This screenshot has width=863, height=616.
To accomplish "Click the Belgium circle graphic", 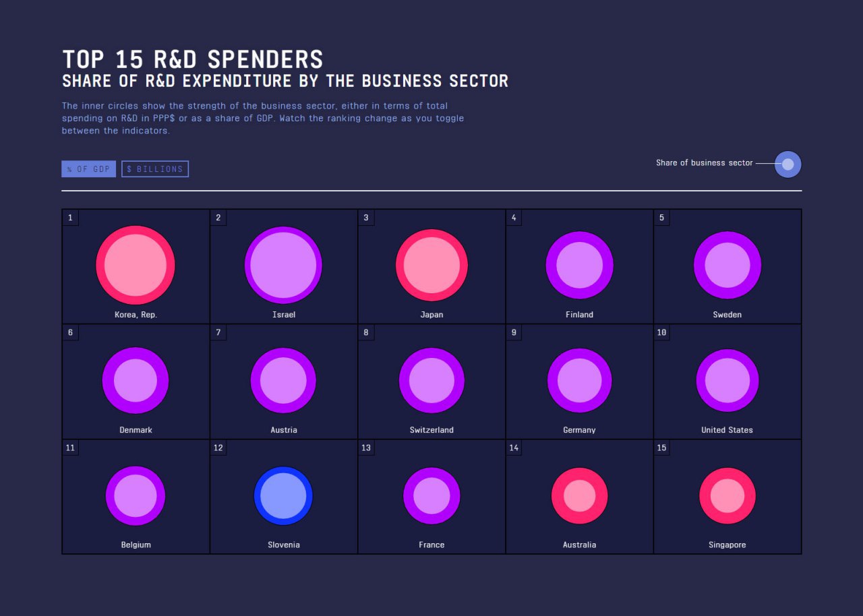I will pos(136,495).
